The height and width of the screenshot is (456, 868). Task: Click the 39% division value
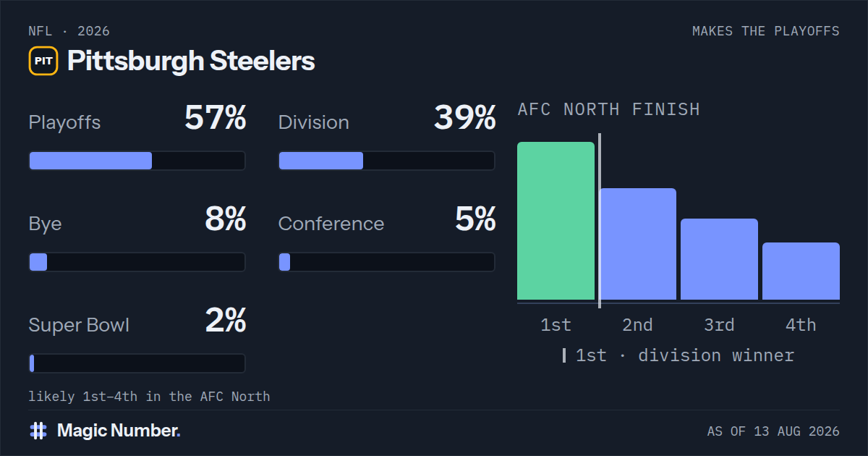pyautogui.click(x=465, y=118)
